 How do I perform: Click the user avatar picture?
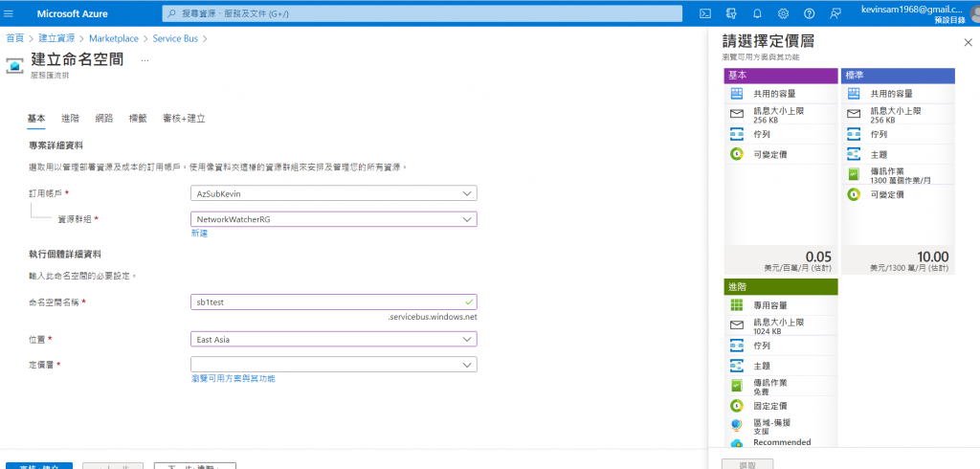[975, 15]
